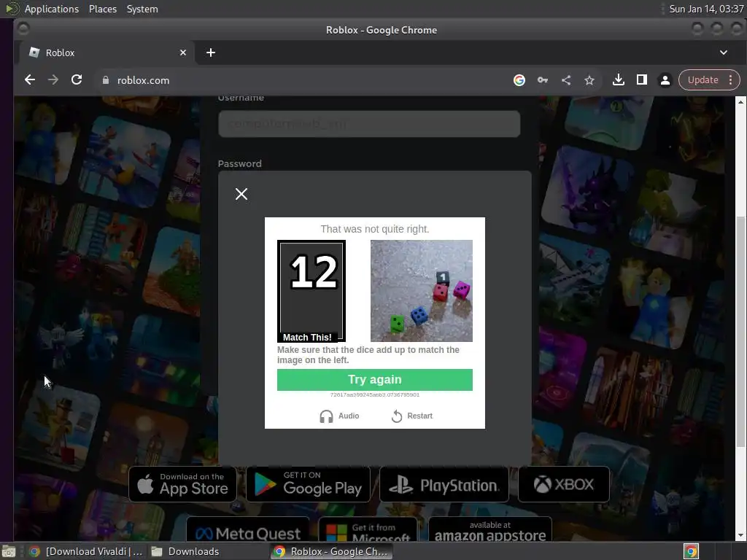Open the Places menu
This screenshot has width=747, height=560.
(x=102, y=9)
